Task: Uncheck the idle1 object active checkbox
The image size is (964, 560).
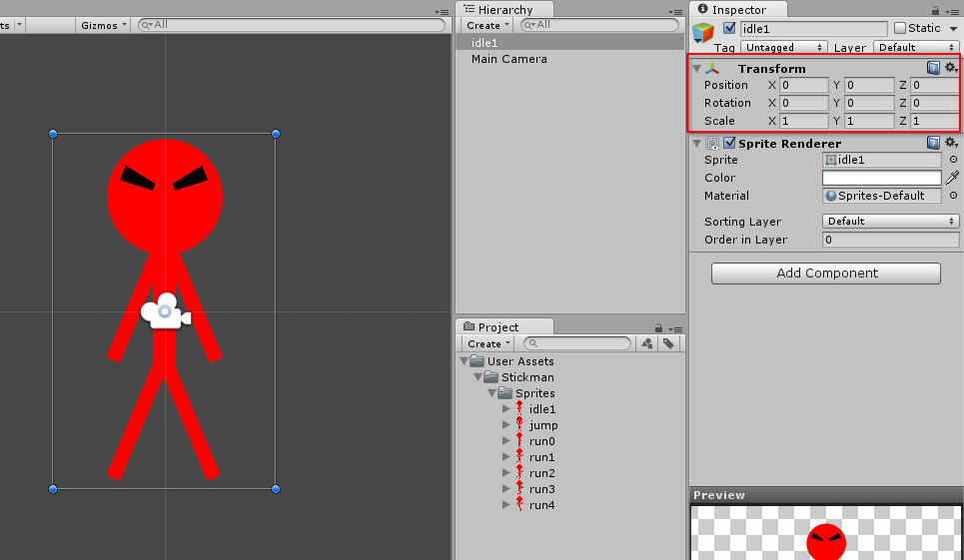Action: pos(729,28)
